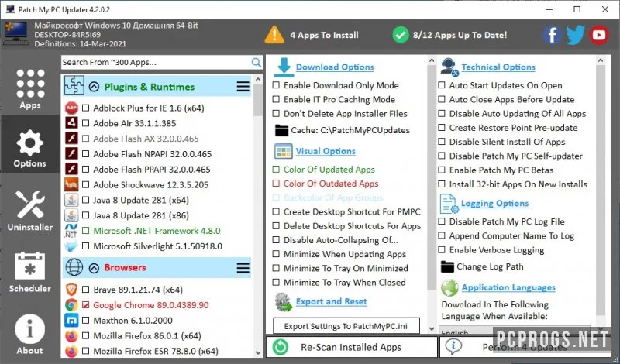The image size is (620, 364).
Task: Open the language selection dropdown
Action: point(515,332)
